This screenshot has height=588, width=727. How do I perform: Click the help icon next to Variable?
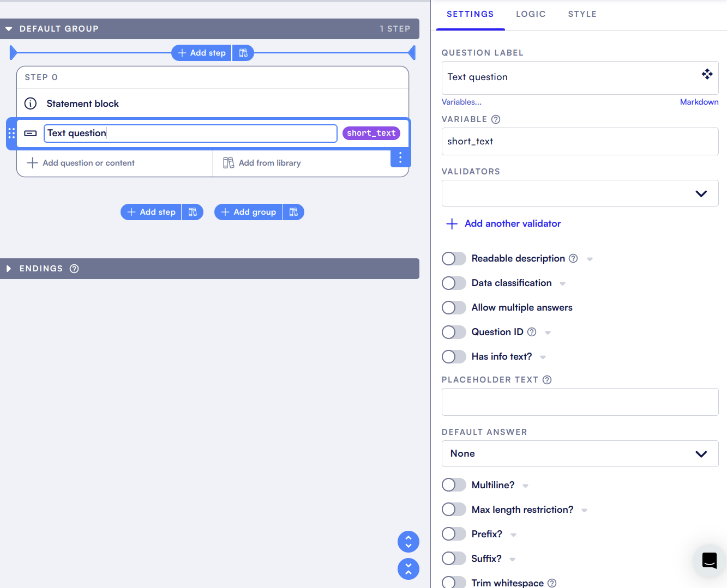click(x=496, y=119)
